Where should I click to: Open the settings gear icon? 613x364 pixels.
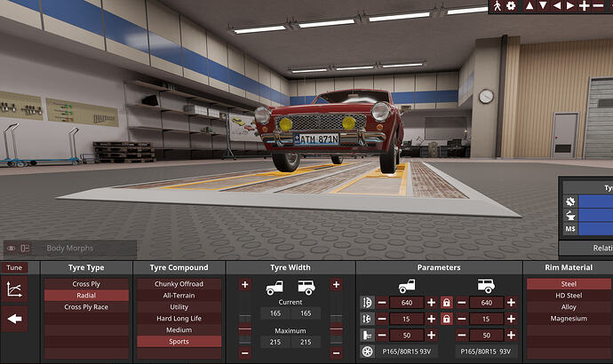(511, 6)
